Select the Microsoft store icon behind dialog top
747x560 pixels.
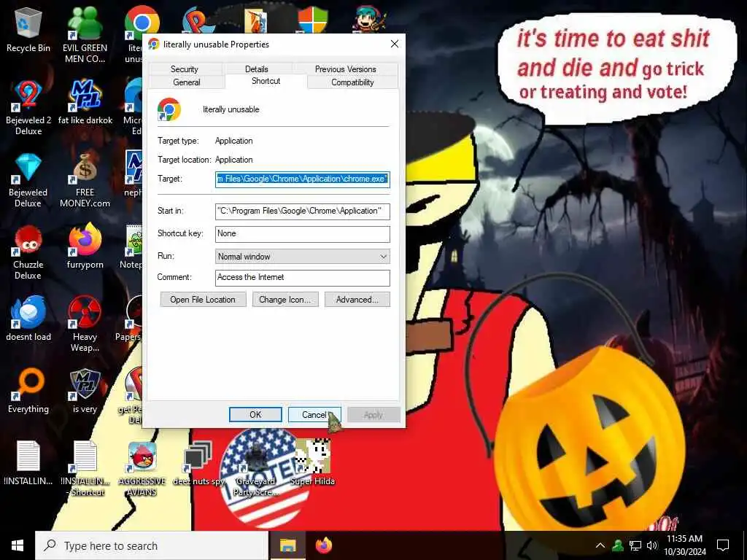click(x=313, y=21)
